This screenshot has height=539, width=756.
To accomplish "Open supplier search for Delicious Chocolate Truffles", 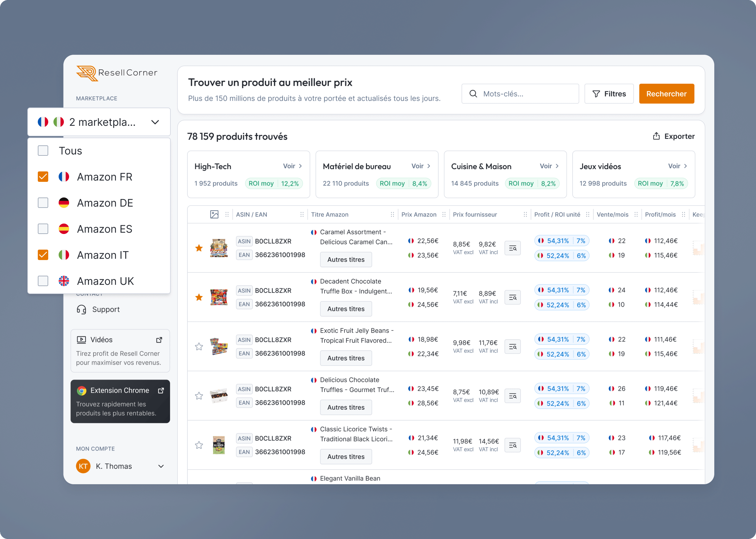I will click(512, 396).
